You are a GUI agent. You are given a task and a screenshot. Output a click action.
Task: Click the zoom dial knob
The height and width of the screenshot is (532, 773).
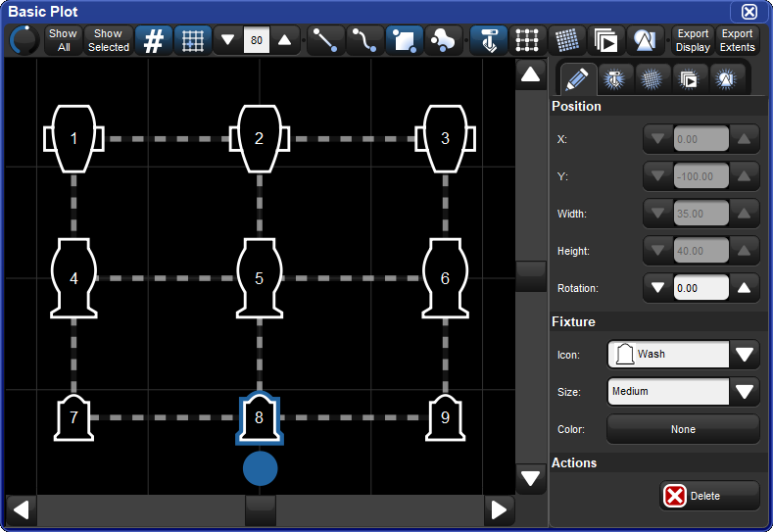[24, 40]
